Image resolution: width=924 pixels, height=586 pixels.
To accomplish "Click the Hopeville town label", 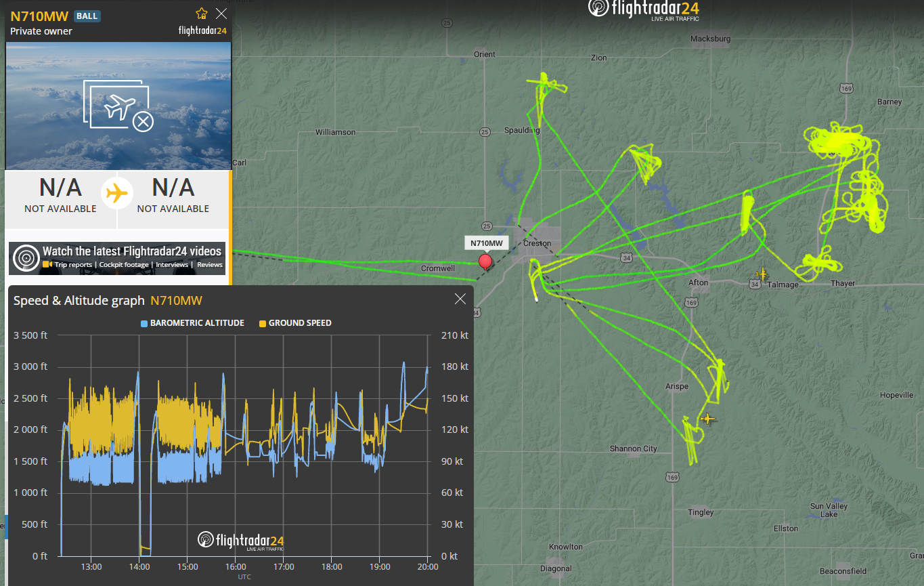I will click(897, 395).
